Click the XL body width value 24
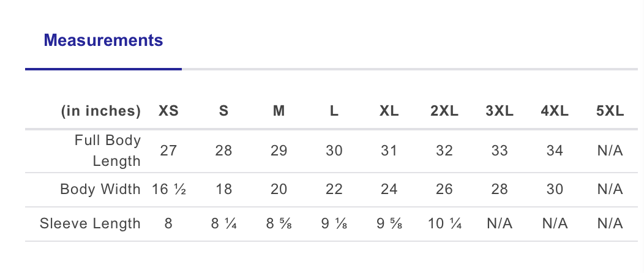This screenshot has height=273, width=644. click(x=389, y=189)
